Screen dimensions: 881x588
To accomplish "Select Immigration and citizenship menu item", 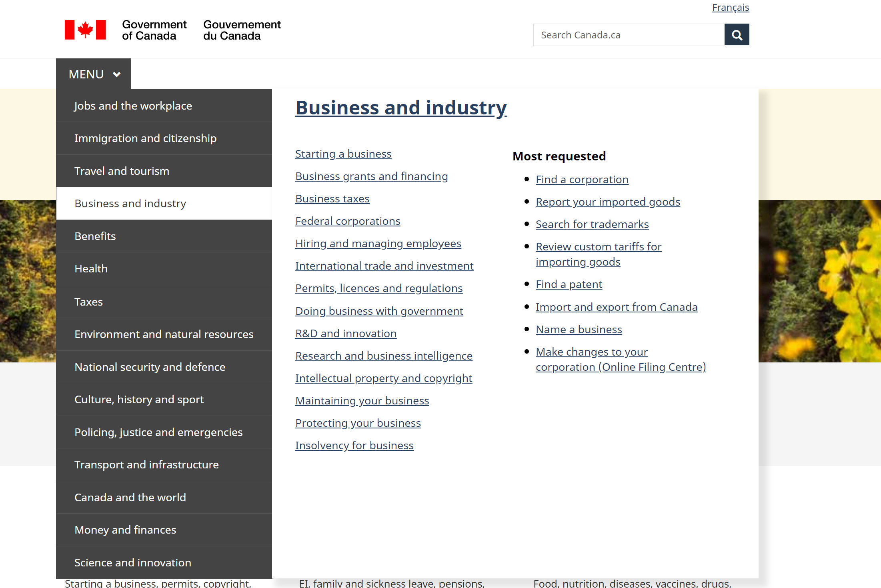I will coord(145,138).
